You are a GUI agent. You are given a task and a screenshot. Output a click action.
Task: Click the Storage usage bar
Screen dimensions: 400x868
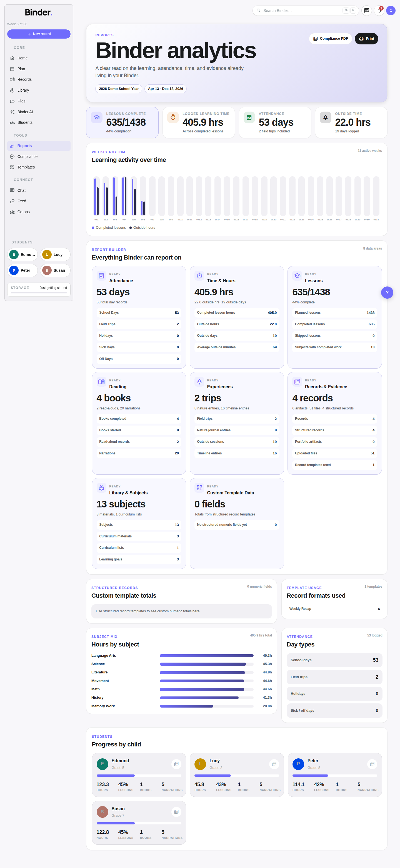click(39, 293)
